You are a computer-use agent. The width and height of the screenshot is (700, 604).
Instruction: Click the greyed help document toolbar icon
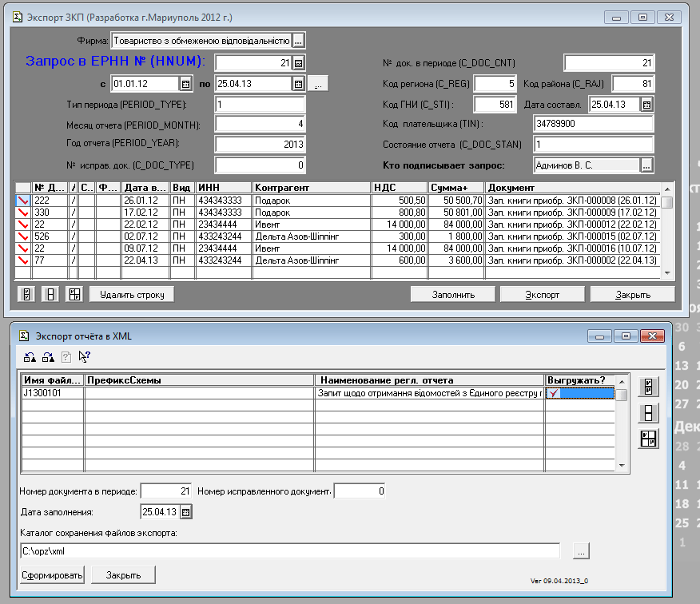coord(66,356)
